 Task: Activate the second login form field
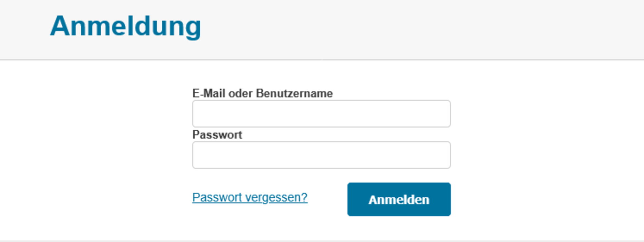tap(321, 155)
